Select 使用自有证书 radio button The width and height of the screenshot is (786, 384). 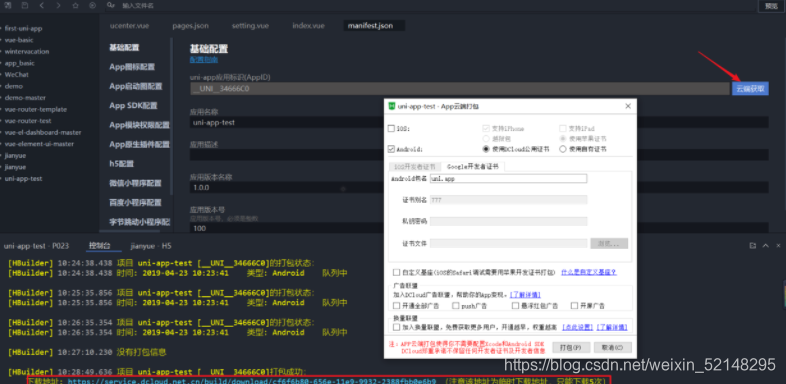click(562, 149)
